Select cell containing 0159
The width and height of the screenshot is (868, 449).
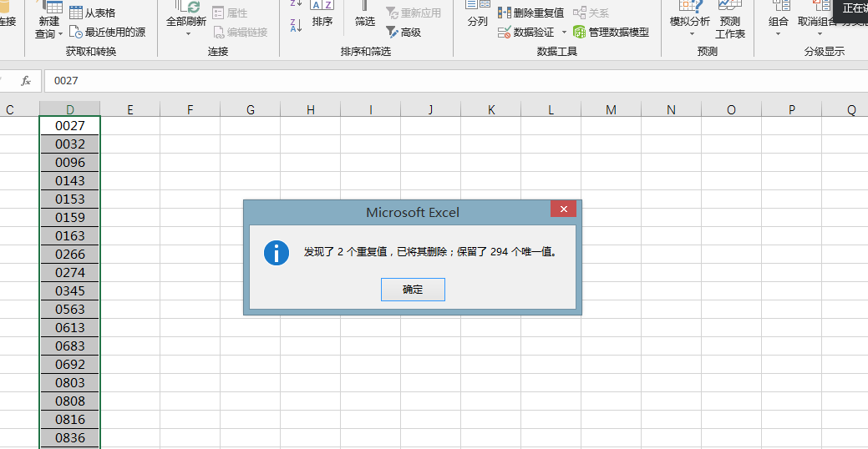coord(69,217)
